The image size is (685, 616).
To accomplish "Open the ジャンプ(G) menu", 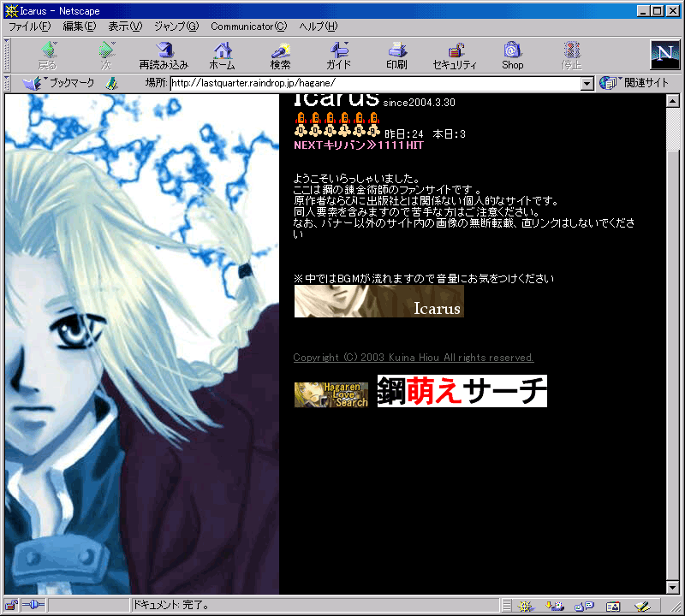I will point(176,27).
